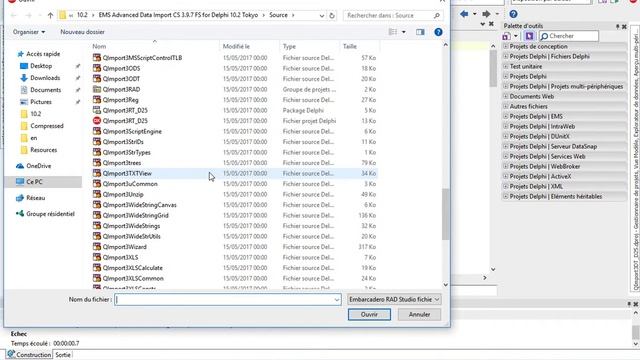Screen dimensions: 640x360
Task: Click the 10.2 breadcrumb segment
Action: coord(82,15)
